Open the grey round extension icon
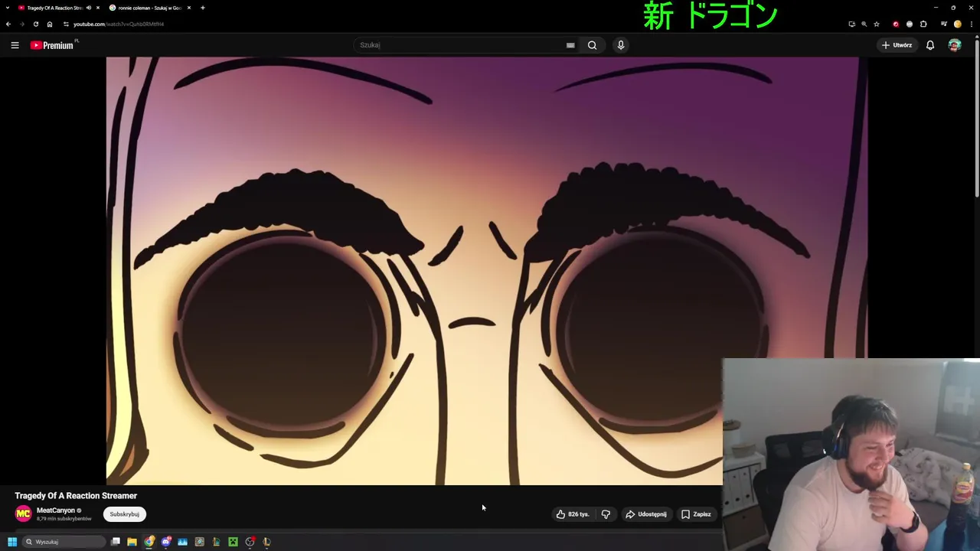 click(910, 24)
